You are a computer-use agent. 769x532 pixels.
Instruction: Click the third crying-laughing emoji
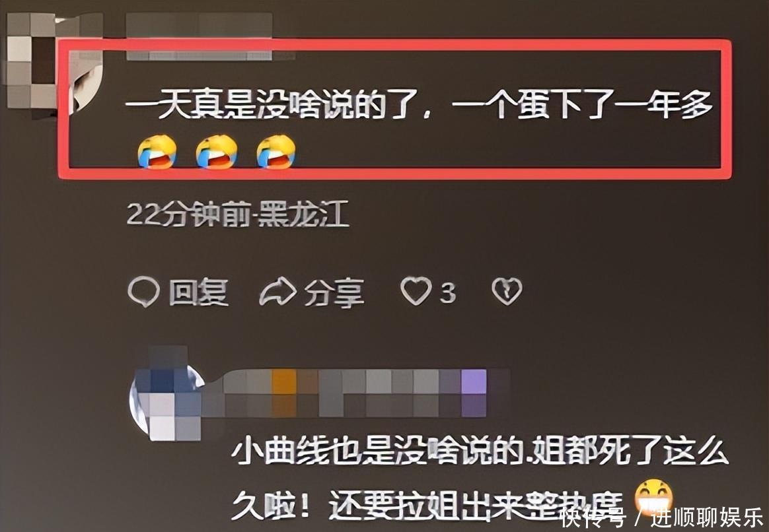pyautogui.click(x=275, y=152)
